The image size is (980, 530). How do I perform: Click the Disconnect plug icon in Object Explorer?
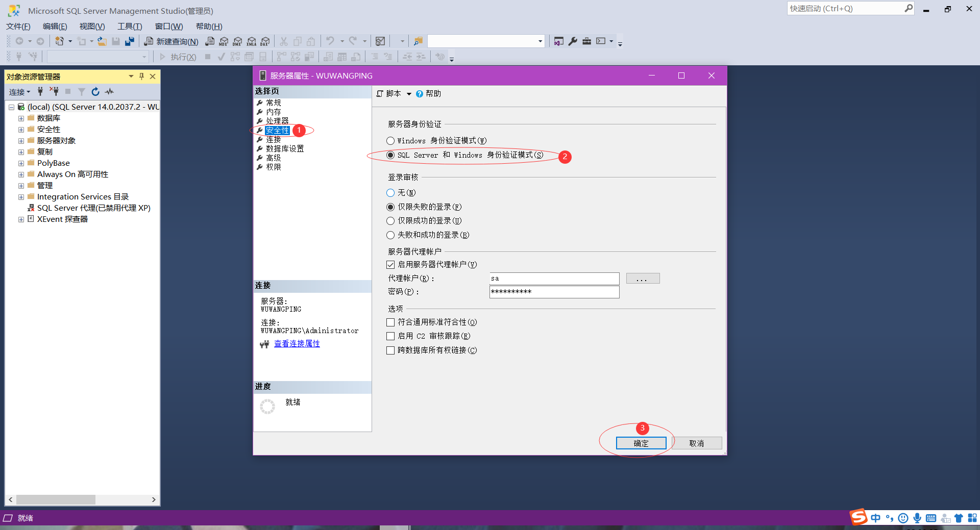pyautogui.click(x=54, y=92)
